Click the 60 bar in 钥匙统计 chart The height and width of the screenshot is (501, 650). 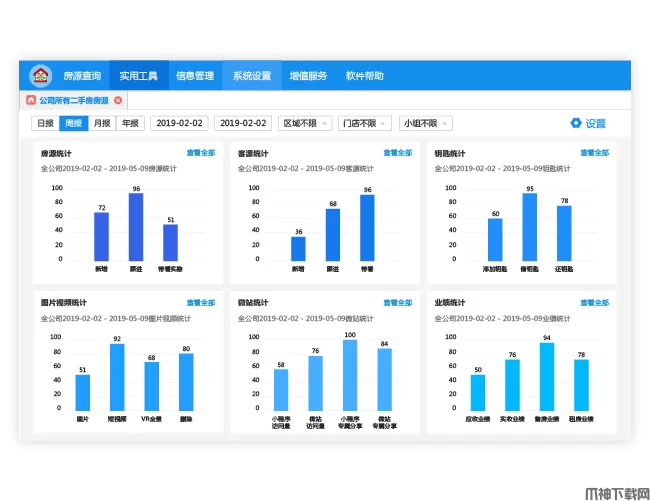point(495,240)
